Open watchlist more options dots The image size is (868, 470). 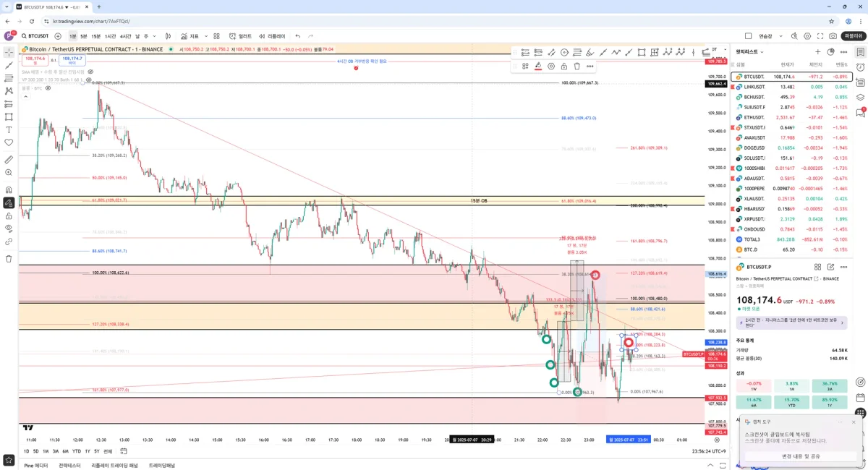[x=844, y=52]
